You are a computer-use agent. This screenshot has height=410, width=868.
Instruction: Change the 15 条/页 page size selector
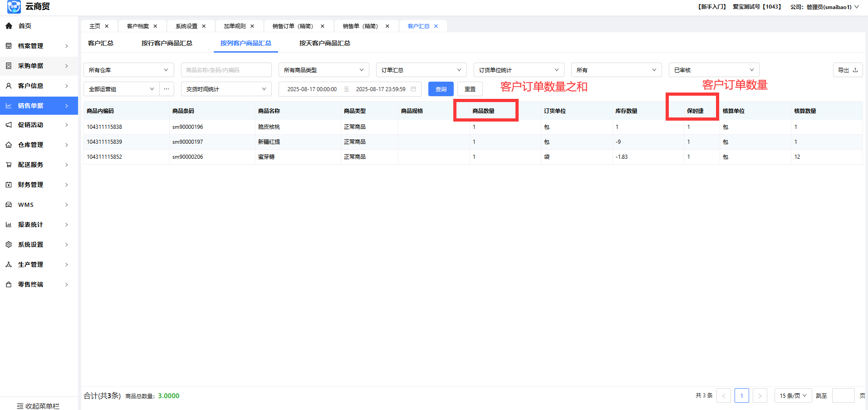(793, 395)
